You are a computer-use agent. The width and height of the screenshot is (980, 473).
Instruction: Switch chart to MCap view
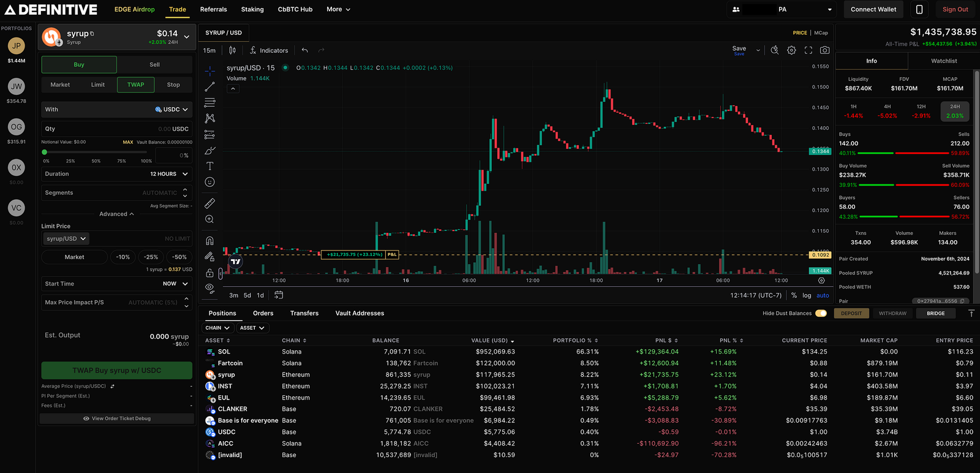click(821, 33)
